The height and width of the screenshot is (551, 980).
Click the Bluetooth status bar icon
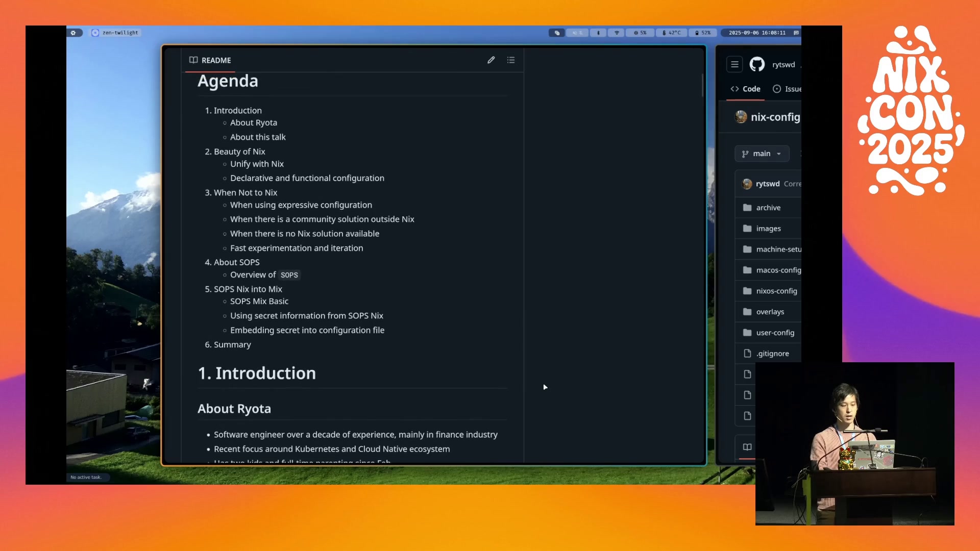pyautogui.click(x=598, y=33)
